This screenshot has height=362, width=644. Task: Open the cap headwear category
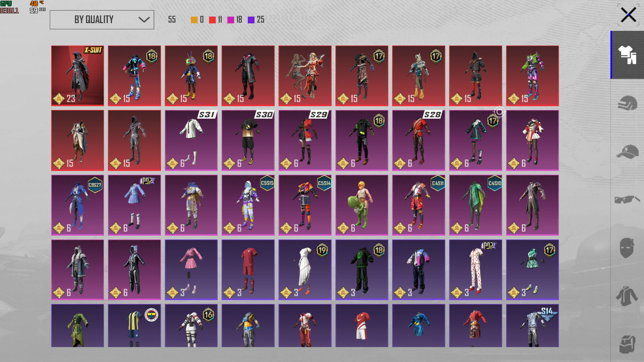627,151
